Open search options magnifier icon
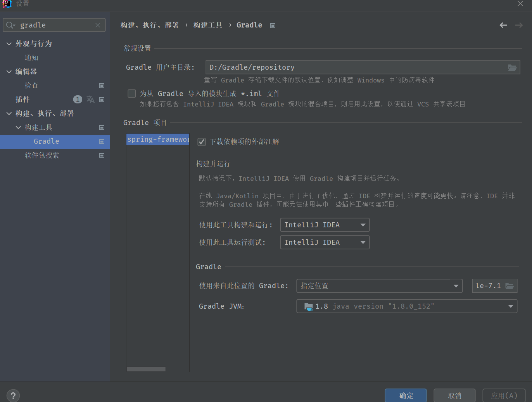 10,25
